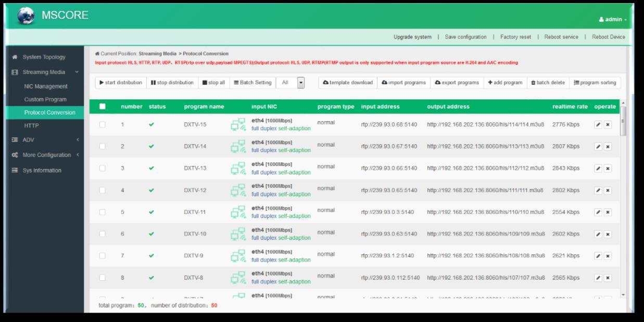This screenshot has width=644, height=322.
Task: Edit the DXTV-13 program with pencil icon
Action: [599, 169]
